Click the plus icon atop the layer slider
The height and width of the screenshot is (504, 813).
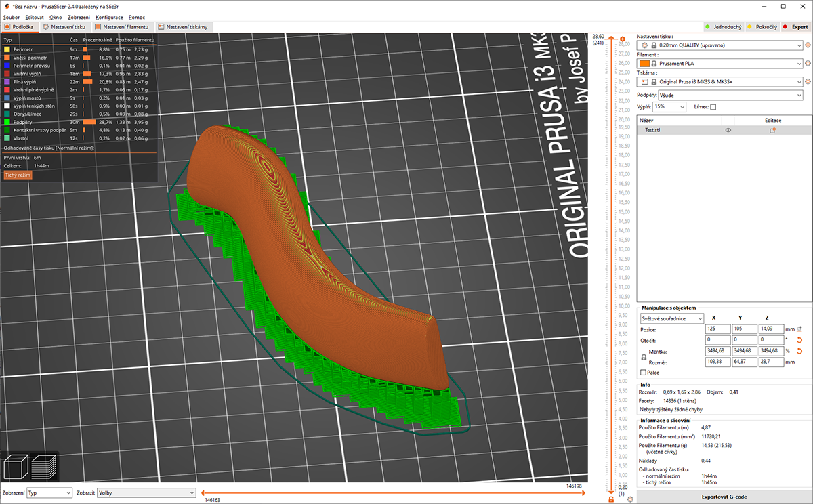(622, 39)
